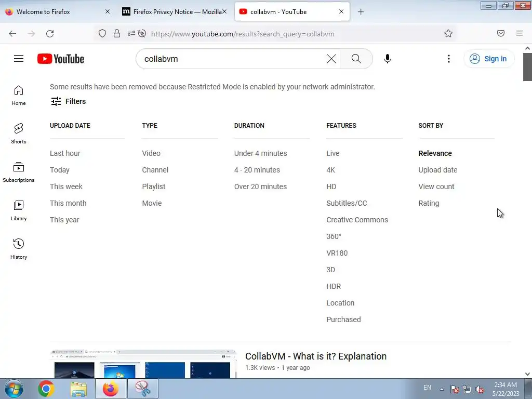Show site security padlock info
532x399 pixels.
tap(117, 33)
